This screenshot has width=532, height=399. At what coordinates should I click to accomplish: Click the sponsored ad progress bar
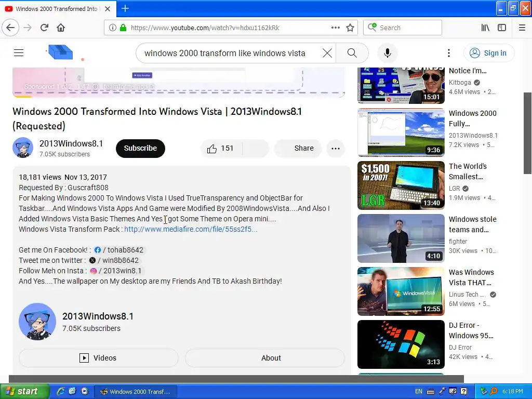pyautogui.click(x=179, y=97)
